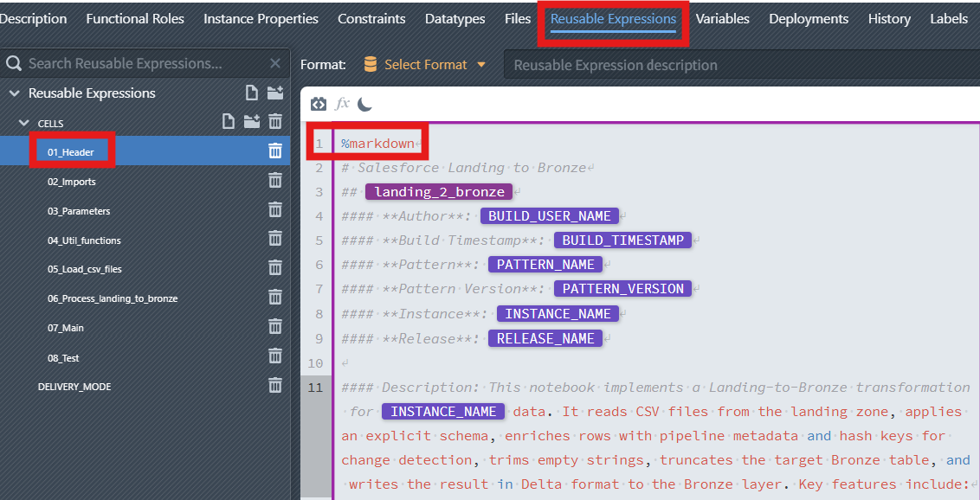The width and height of the screenshot is (980, 500).
Task: Collapse the CELLS folder
Action: coord(23,124)
